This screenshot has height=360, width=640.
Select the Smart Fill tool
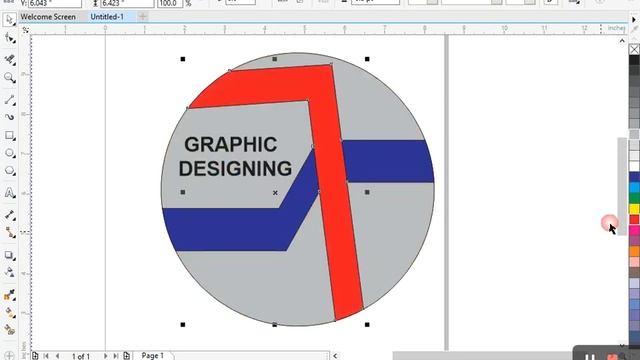pos(9,330)
